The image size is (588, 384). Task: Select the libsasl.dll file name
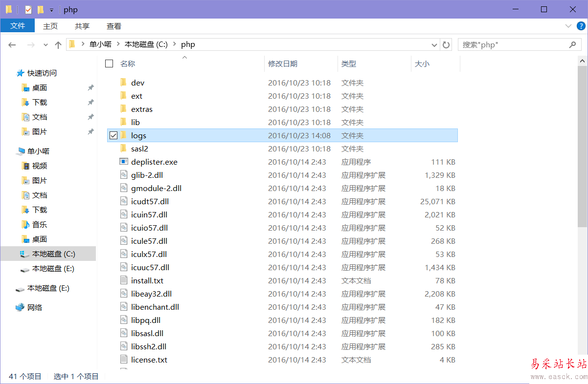(147, 333)
